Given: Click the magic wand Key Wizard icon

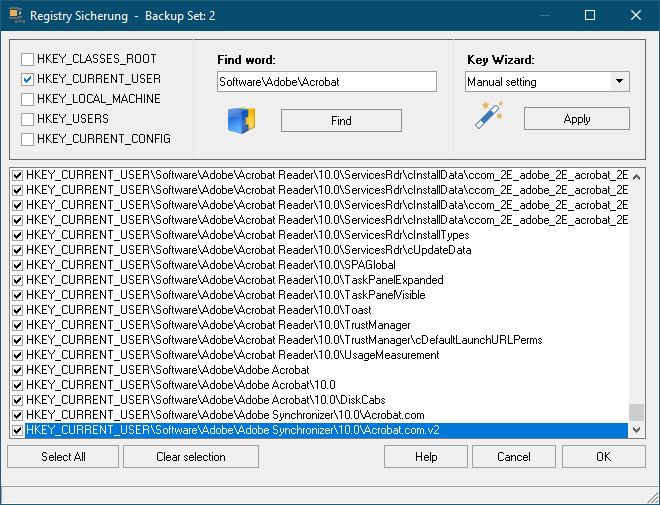Looking at the screenshot, I should pos(489,115).
